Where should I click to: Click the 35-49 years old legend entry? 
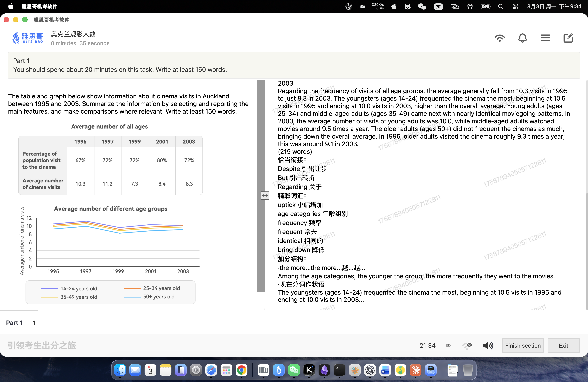click(69, 297)
